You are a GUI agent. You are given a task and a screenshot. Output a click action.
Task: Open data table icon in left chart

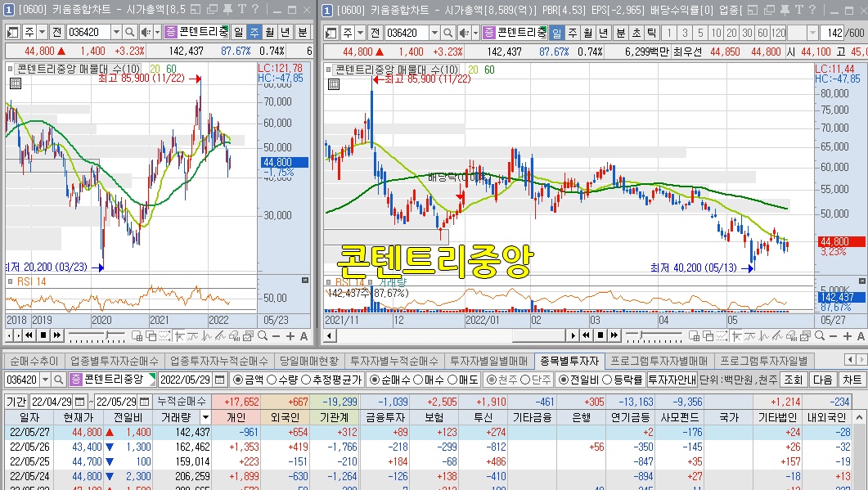coord(15,83)
